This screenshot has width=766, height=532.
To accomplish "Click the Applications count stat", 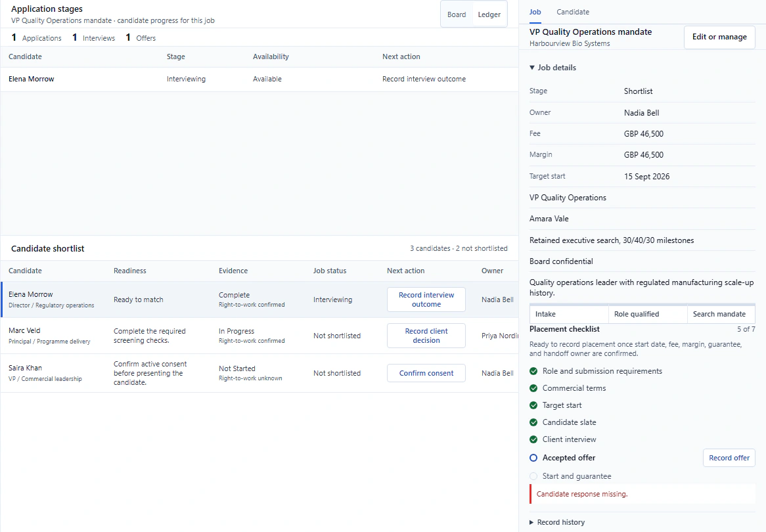I will pos(37,37).
